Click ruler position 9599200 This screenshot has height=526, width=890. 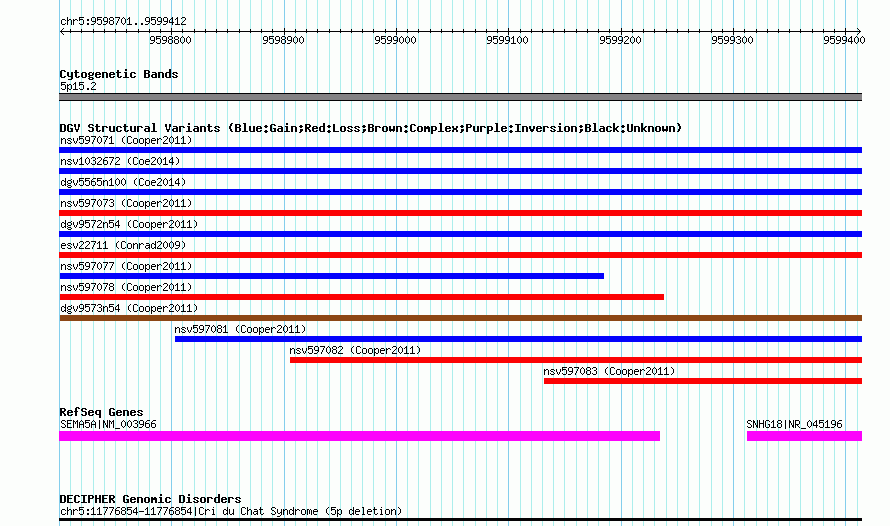(620, 40)
